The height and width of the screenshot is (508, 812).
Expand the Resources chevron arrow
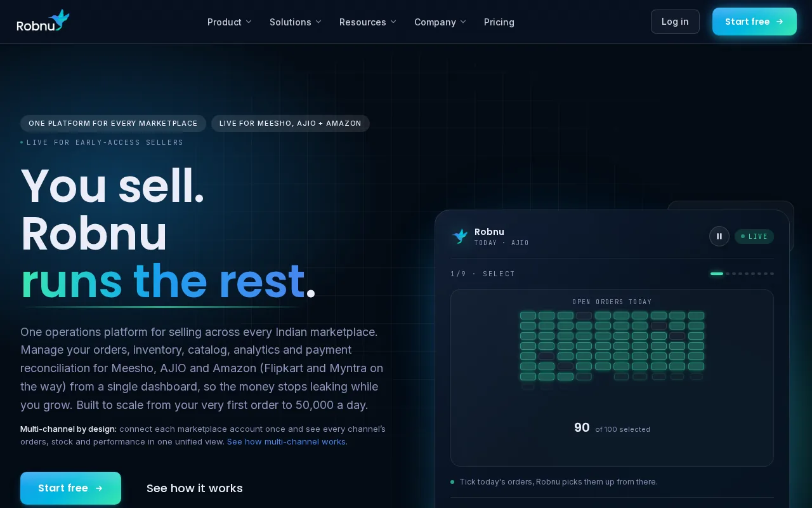(x=393, y=22)
